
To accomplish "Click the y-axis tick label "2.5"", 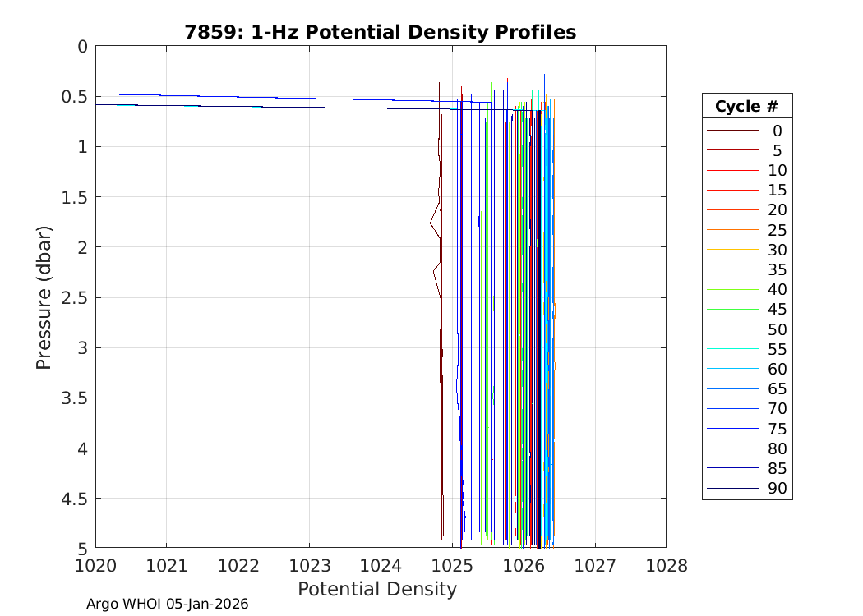I will click(76, 297).
